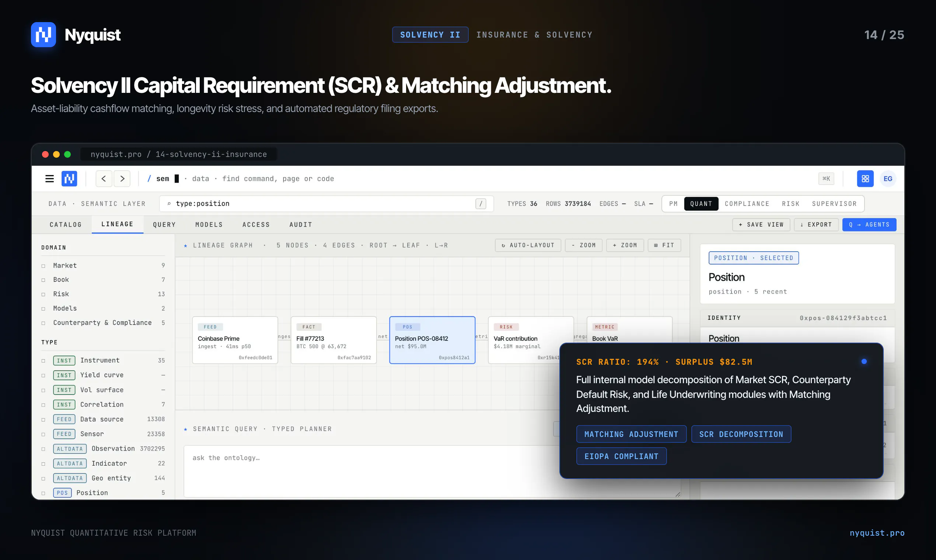Click the search magnifier icon beside type:position
Screen dimensions: 936x560
click(x=169, y=204)
